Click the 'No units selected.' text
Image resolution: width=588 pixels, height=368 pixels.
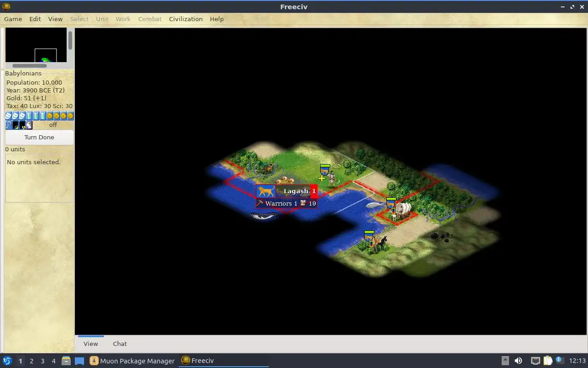[x=34, y=162]
